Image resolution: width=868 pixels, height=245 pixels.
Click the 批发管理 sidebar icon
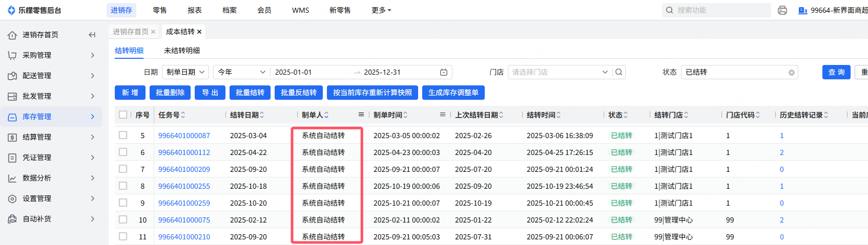pos(12,96)
